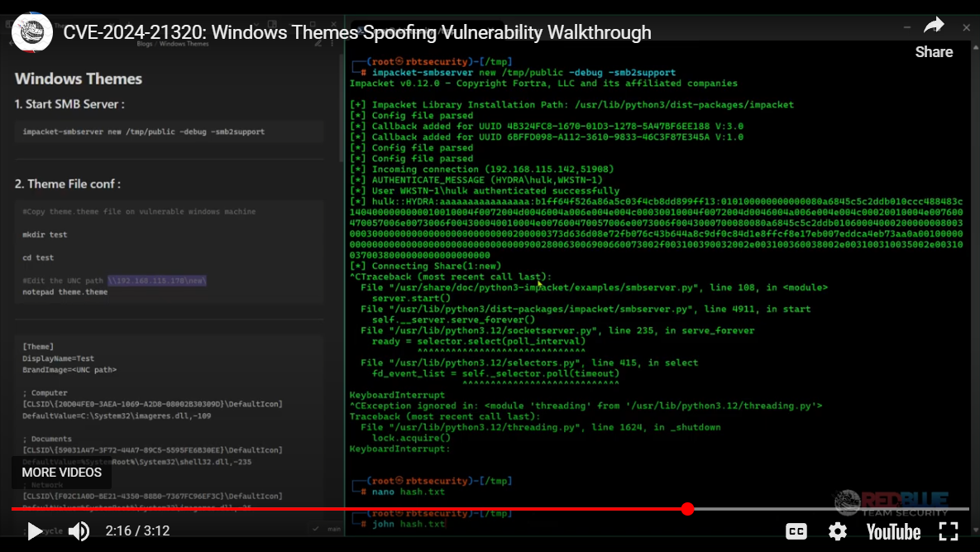
Task: Click the 'DefaultValue=C:\System32\imageres.dll,-109' line
Action: (117, 415)
